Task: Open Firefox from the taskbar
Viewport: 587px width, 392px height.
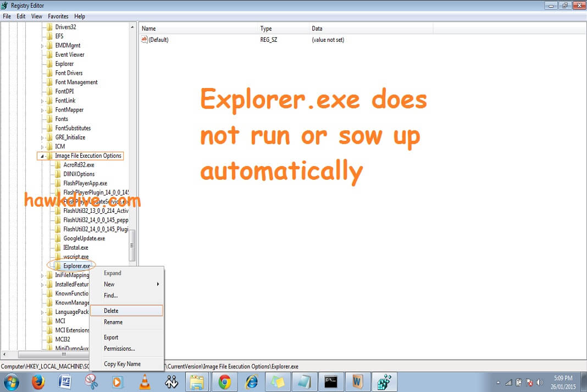Action: point(38,382)
